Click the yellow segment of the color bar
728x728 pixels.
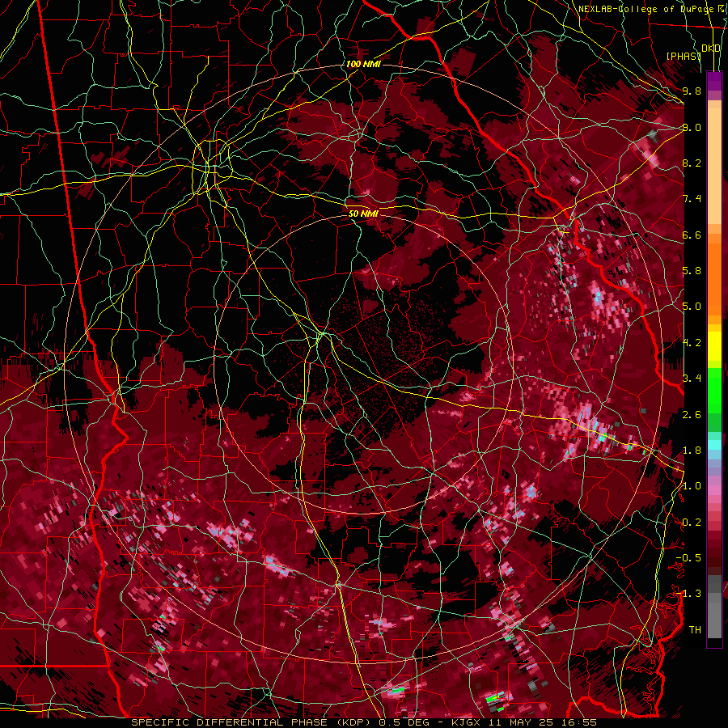(x=714, y=346)
